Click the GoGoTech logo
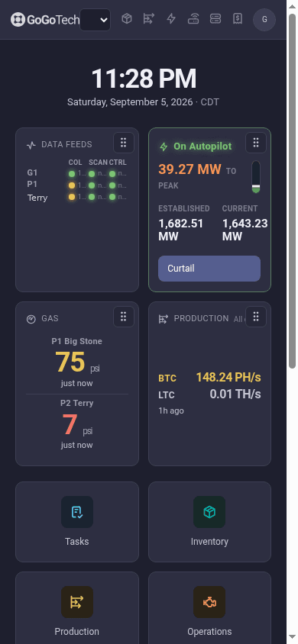This screenshot has width=298, height=644. tap(45, 20)
